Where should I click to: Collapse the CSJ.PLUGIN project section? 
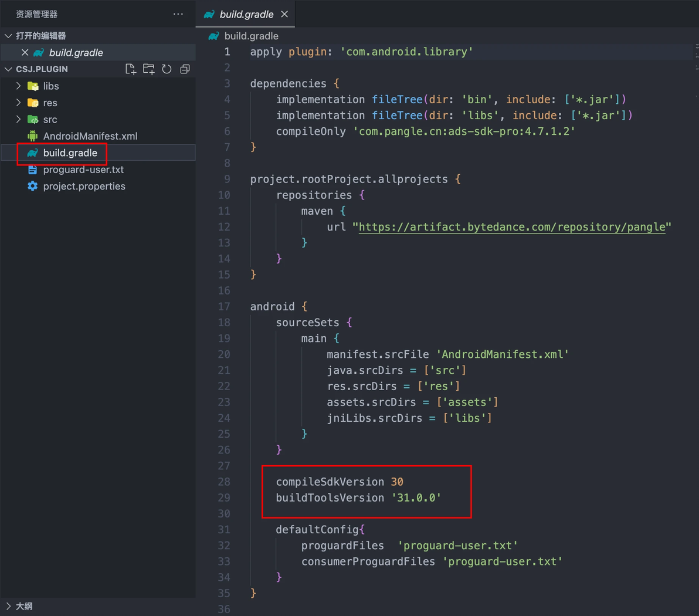click(x=8, y=69)
